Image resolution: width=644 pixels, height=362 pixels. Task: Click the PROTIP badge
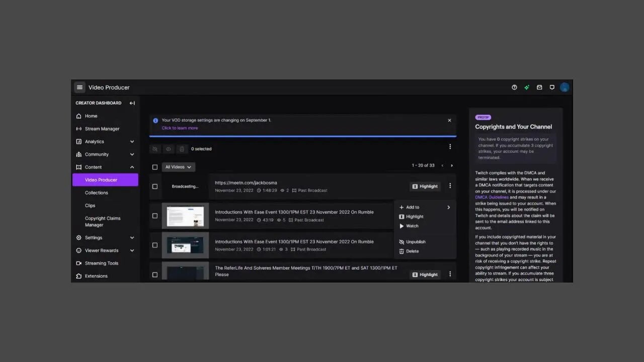pyautogui.click(x=483, y=117)
